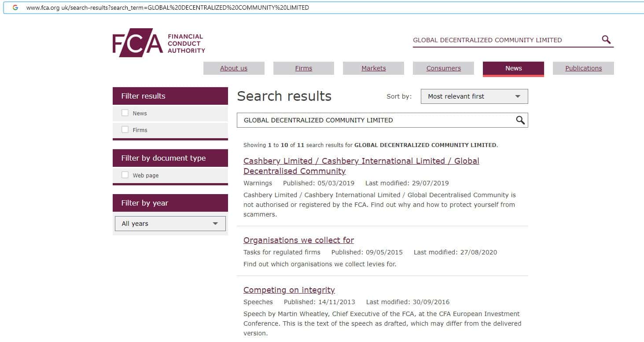Tick the Web page document type checkbox

(125, 175)
